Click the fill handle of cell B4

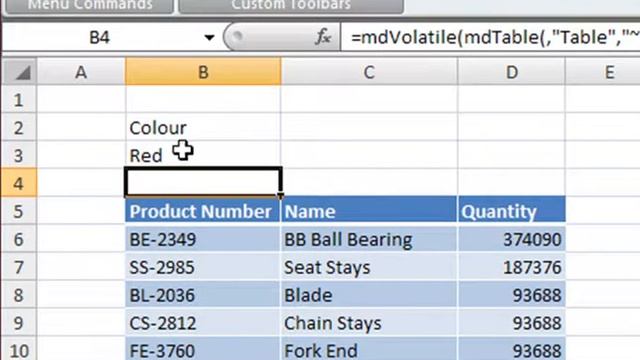coord(281,196)
